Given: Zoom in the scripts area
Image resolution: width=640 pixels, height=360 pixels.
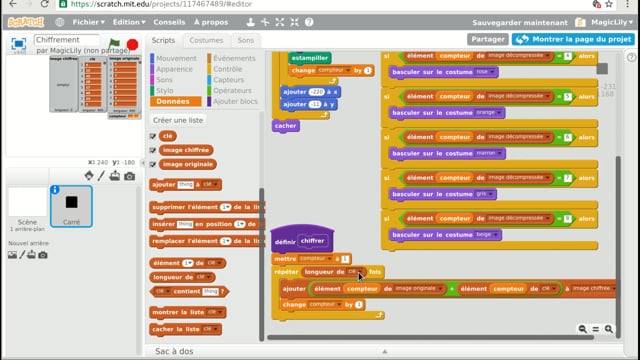Looking at the screenshot, I should click(609, 329).
